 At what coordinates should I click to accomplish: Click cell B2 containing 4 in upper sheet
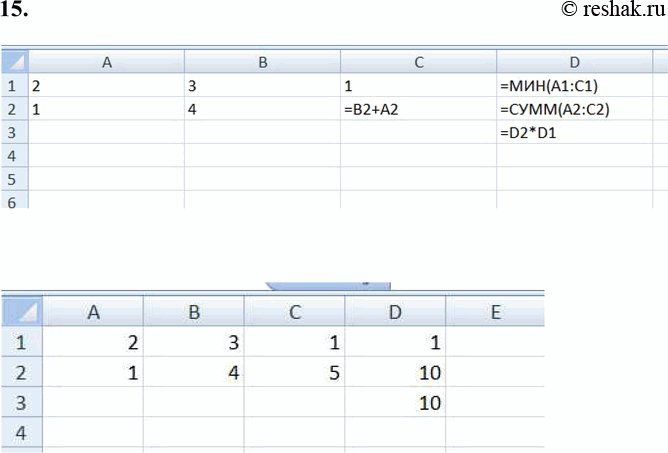click(x=262, y=109)
